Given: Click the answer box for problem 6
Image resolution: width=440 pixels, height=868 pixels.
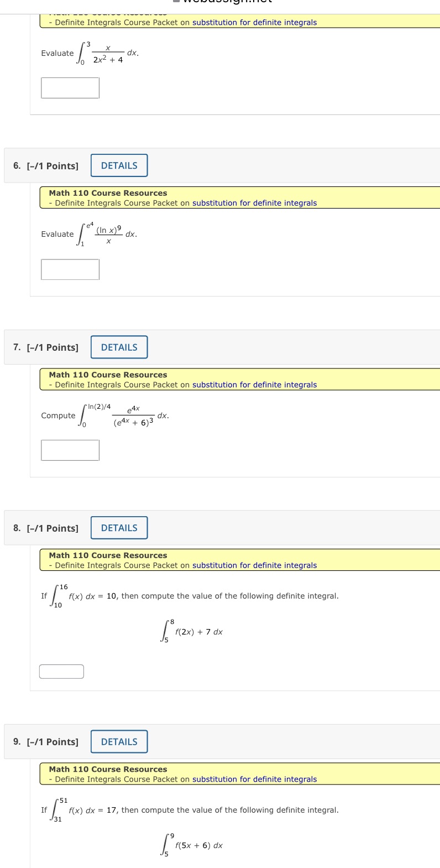Looking at the screenshot, I should pyautogui.click(x=70, y=269).
